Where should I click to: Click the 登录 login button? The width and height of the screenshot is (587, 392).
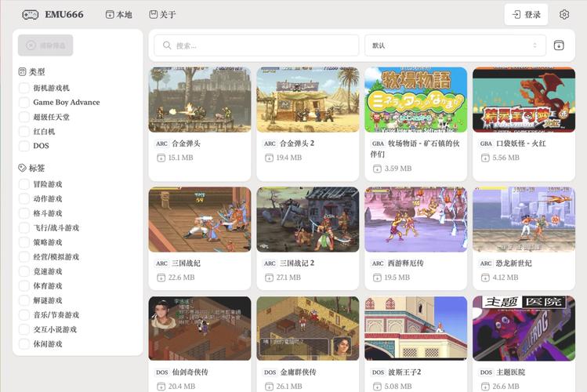526,15
